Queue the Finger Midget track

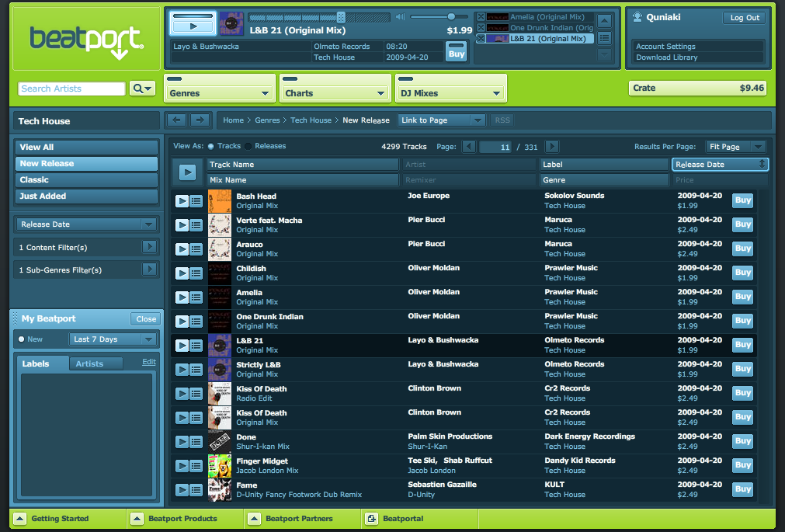pos(196,466)
